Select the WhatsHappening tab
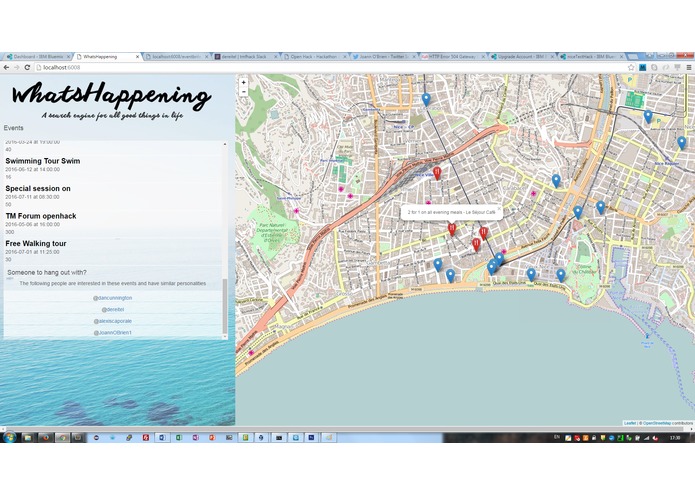Viewport: 695px width, 494px height. pos(106,57)
